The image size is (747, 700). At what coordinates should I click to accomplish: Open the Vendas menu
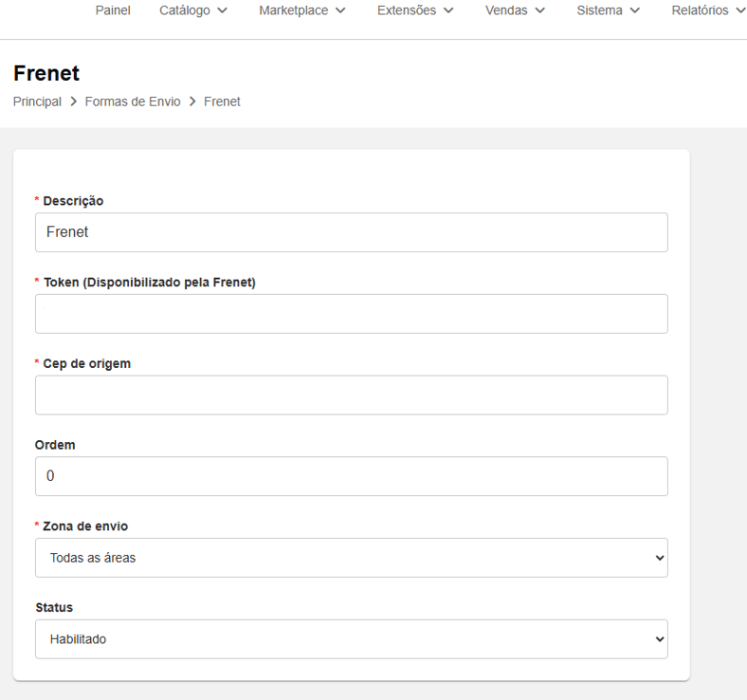tap(515, 10)
